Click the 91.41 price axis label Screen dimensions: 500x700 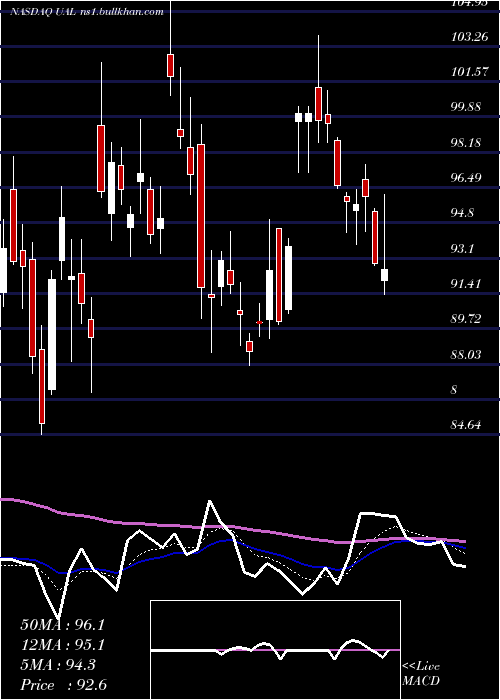point(467,283)
